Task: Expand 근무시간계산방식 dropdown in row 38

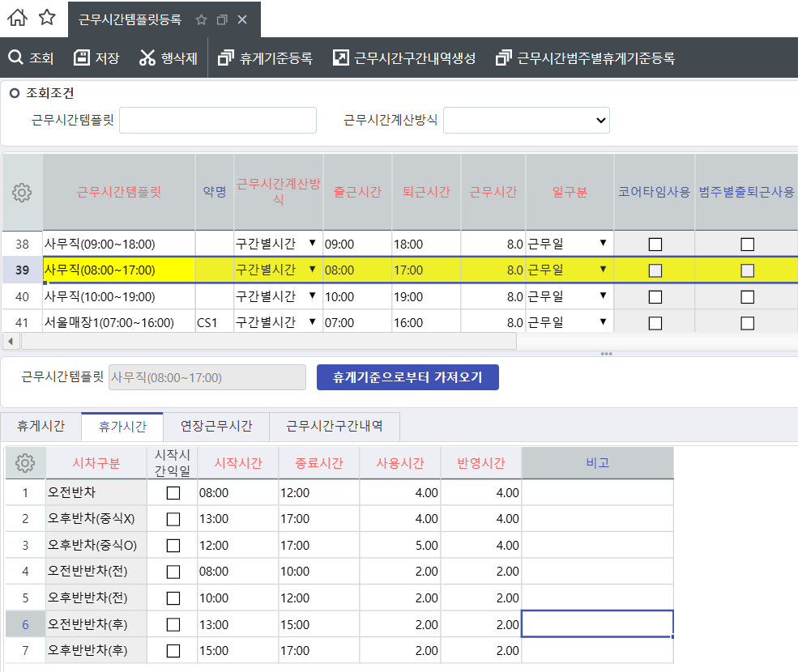Action: click(312, 244)
